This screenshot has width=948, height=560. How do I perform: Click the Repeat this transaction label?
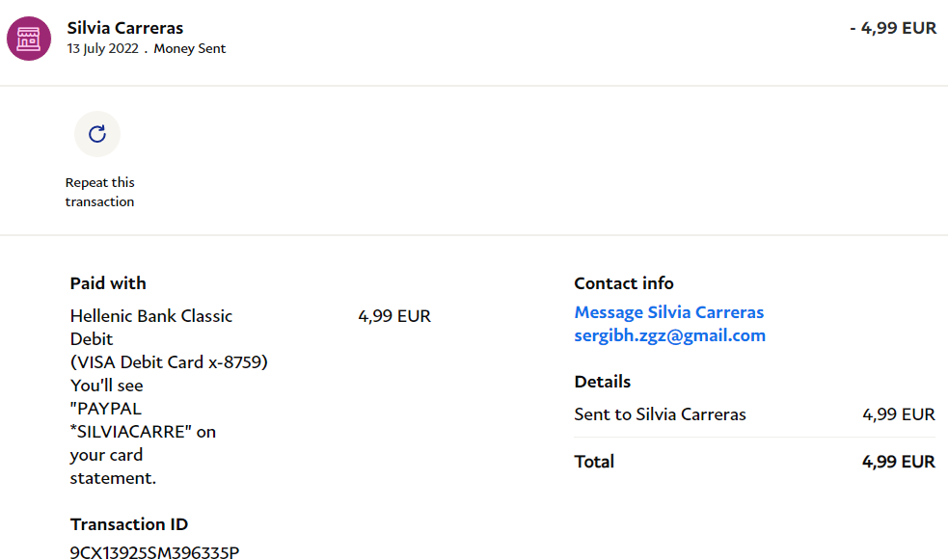99,192
